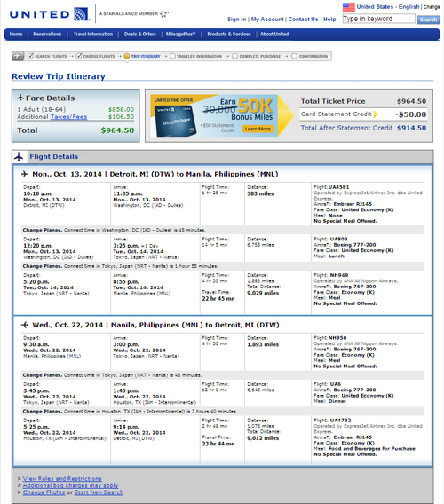Open the Reservations menu
Image resolution: width=444 pixels, height=504 pixels.
47,35
